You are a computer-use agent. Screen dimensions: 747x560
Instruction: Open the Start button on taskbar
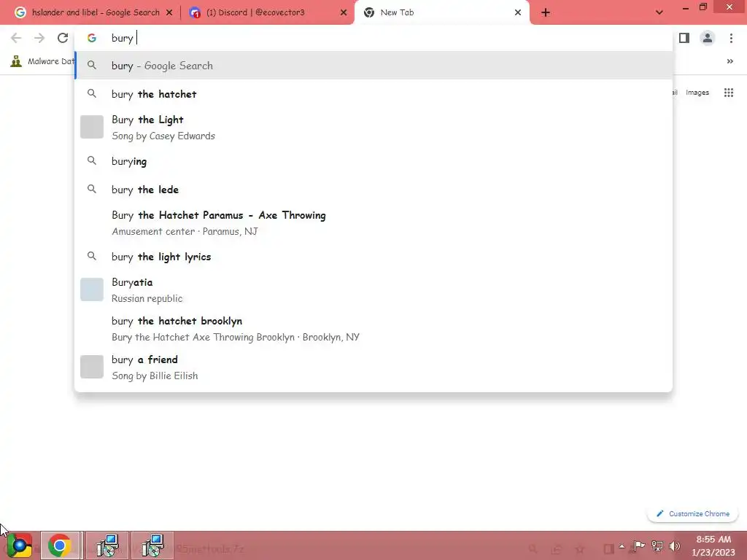[x=18, y=545]
